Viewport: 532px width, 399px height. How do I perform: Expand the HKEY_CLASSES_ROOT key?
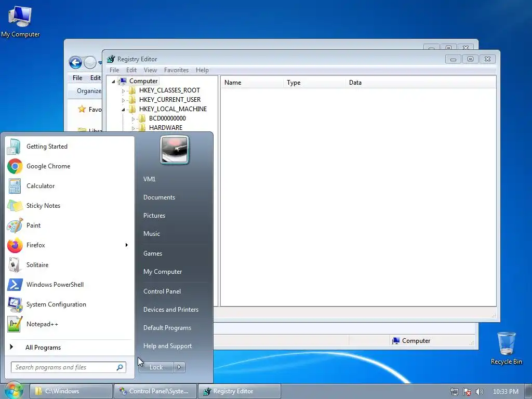[x=123, y=90]
